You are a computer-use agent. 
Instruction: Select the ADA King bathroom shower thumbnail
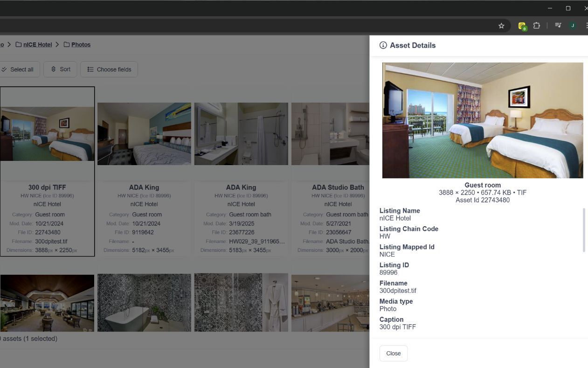pos(241,134)
